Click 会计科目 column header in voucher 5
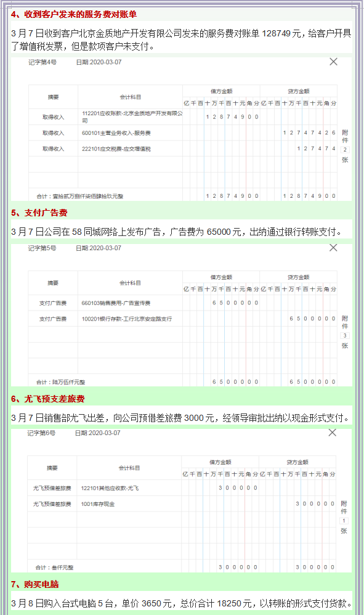This screenshot has width=364, height=615. (x=130, y=283)
